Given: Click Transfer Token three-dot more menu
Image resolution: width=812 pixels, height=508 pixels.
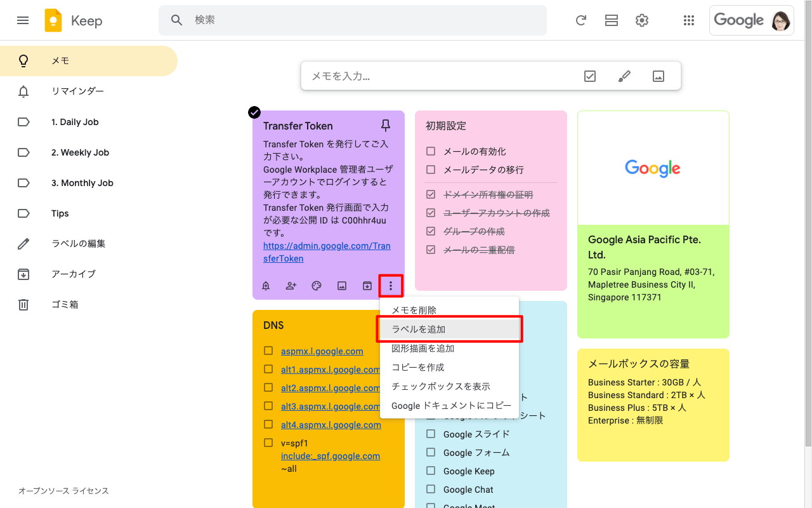Looking at the screenshot, I should point(391,286).
